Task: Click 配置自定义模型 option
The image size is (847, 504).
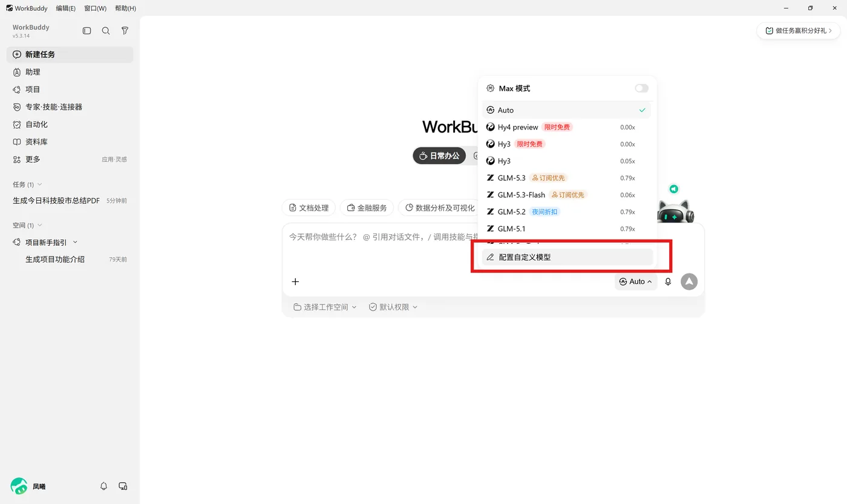Action: coord(567,257)
